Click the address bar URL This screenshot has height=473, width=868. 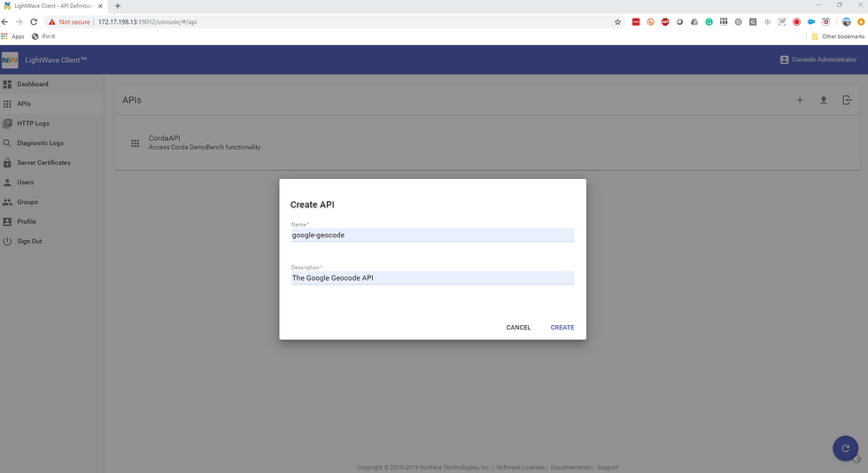pos(147,22)
